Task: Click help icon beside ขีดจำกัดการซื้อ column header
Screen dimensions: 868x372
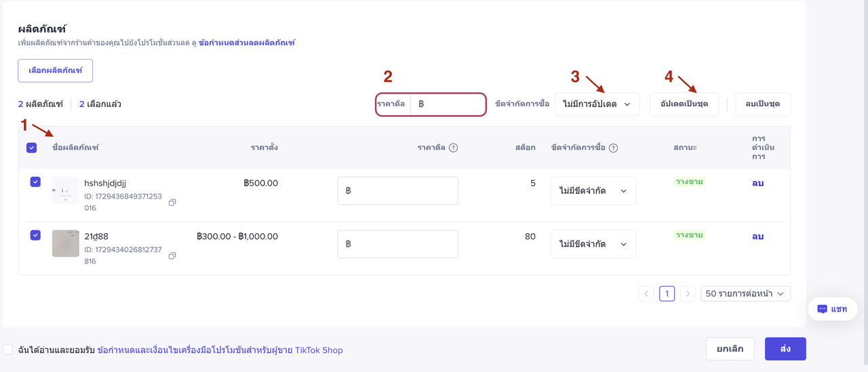Action: tap(613, 148)
